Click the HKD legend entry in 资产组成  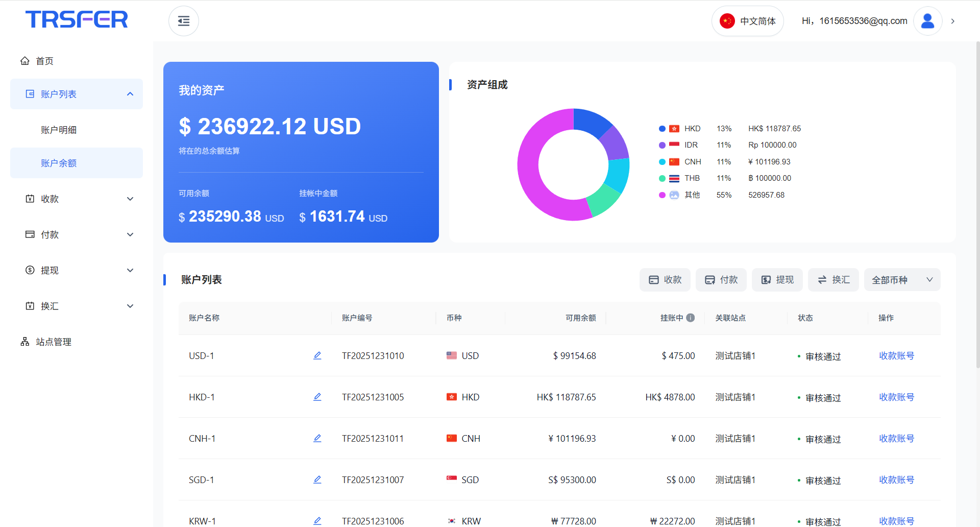point(692,129)
